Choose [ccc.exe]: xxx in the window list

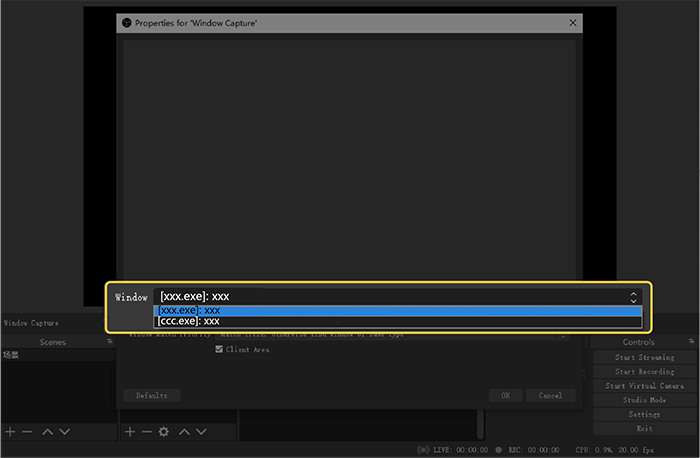[x=397, y=321]
